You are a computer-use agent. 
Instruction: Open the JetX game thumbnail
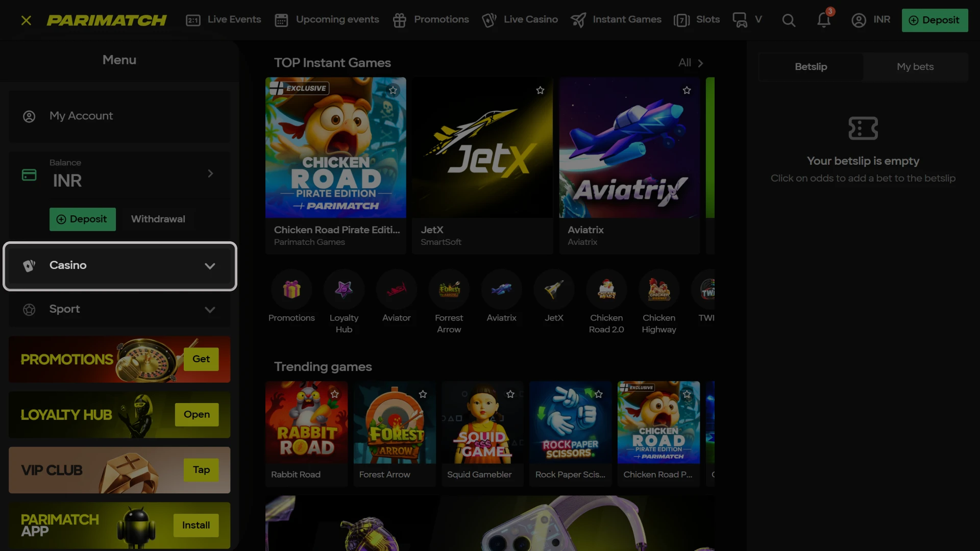click(x=482, y=148)
